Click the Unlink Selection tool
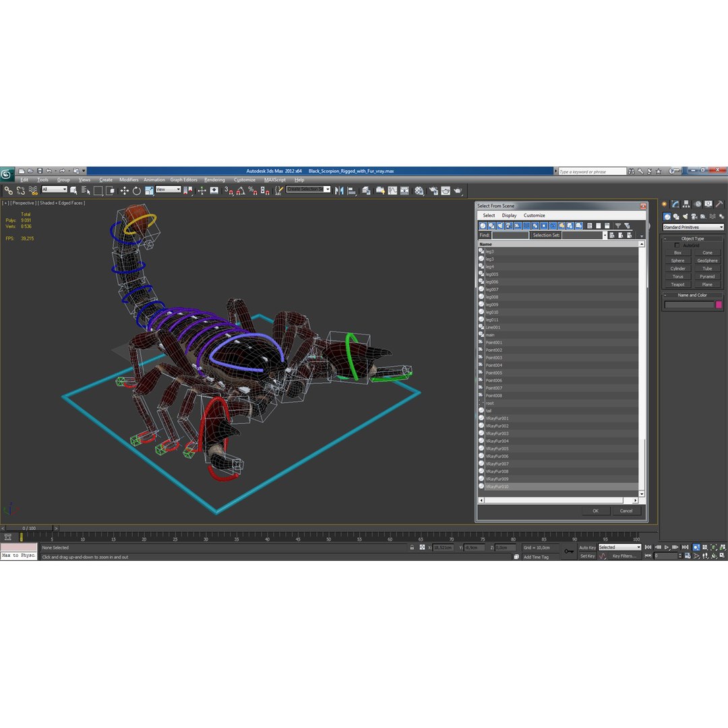This screenshot has width=728, height=728. click(x=21, y=190)
